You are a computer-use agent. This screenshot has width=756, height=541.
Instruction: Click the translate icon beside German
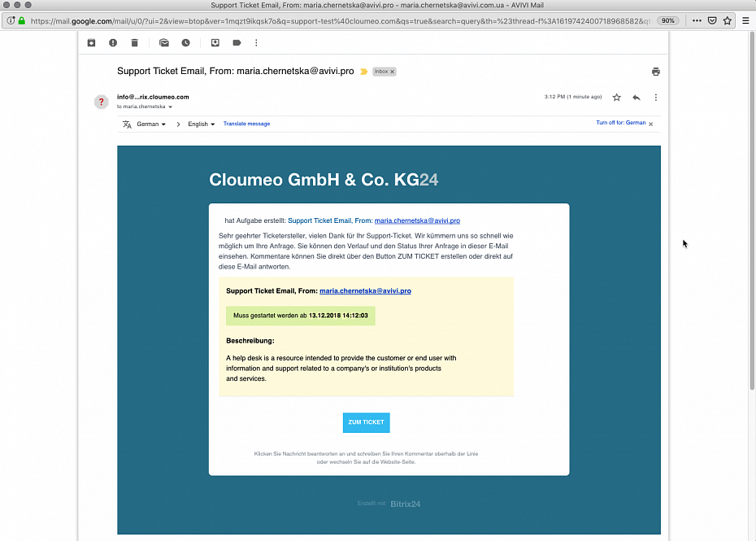click(127, 124)
